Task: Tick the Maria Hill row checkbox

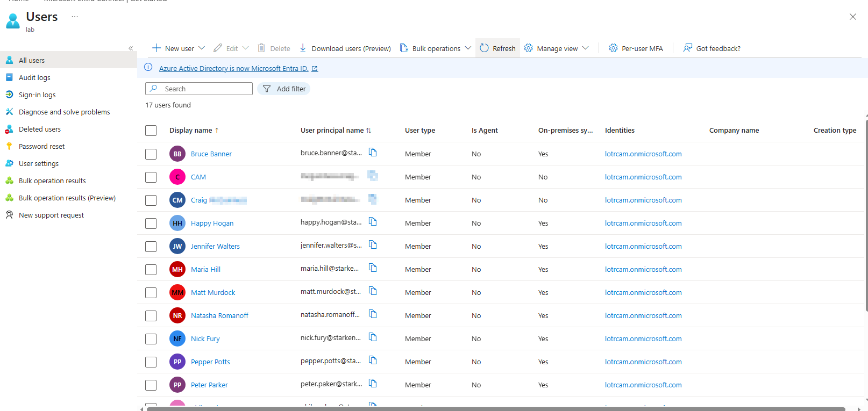Action: point(151,270)
